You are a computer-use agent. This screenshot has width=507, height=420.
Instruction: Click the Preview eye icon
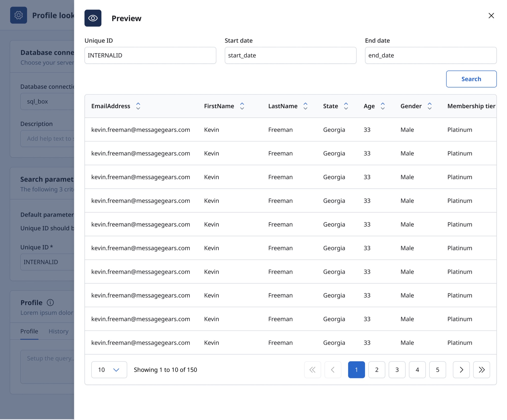pyautogui.click(x=93, y=18)
